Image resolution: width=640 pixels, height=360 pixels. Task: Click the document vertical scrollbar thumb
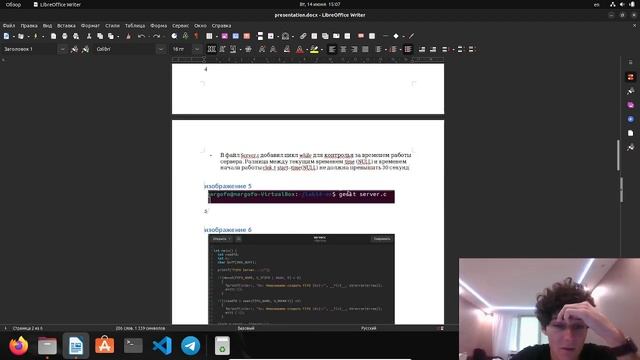[x=618, y=156]
